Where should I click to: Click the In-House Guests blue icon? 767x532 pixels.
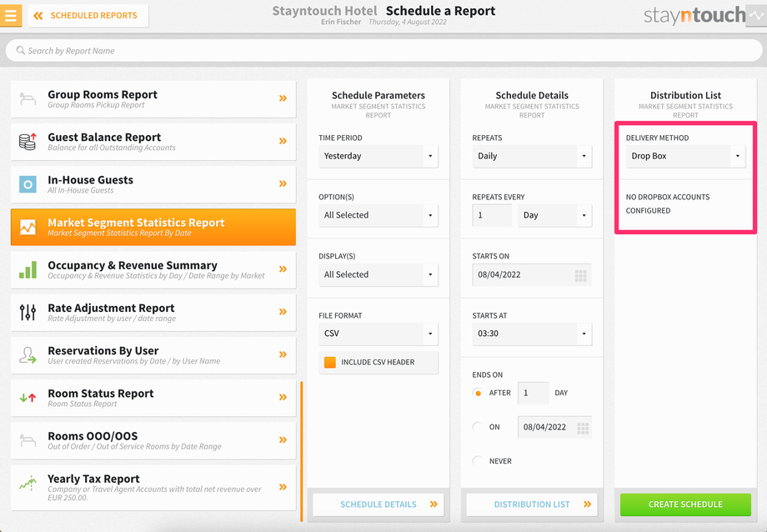pos(28,184)
